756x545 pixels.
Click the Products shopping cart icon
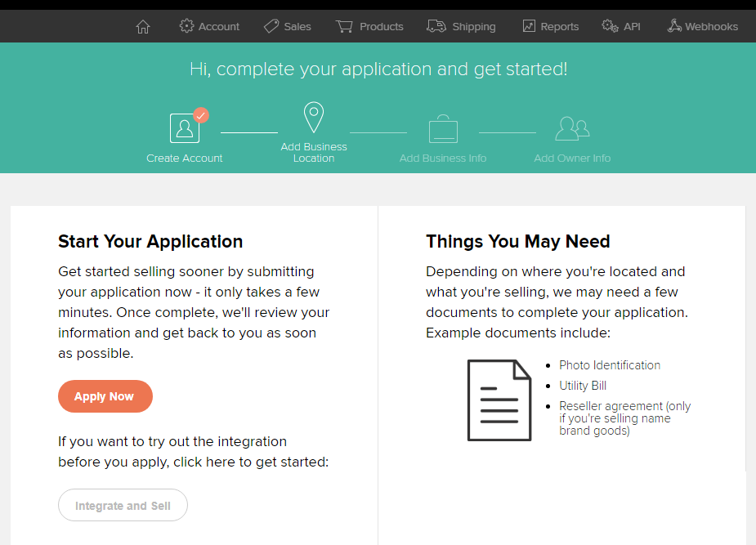pos(344,26)
